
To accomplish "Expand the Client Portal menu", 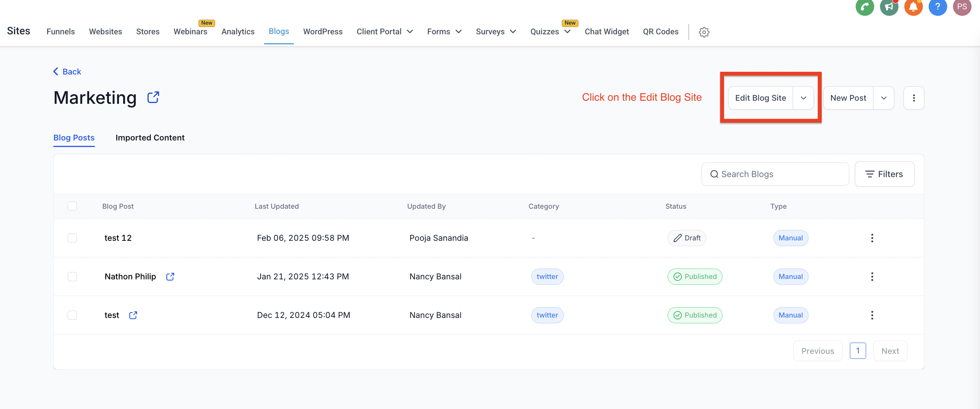I will [385, 32].
